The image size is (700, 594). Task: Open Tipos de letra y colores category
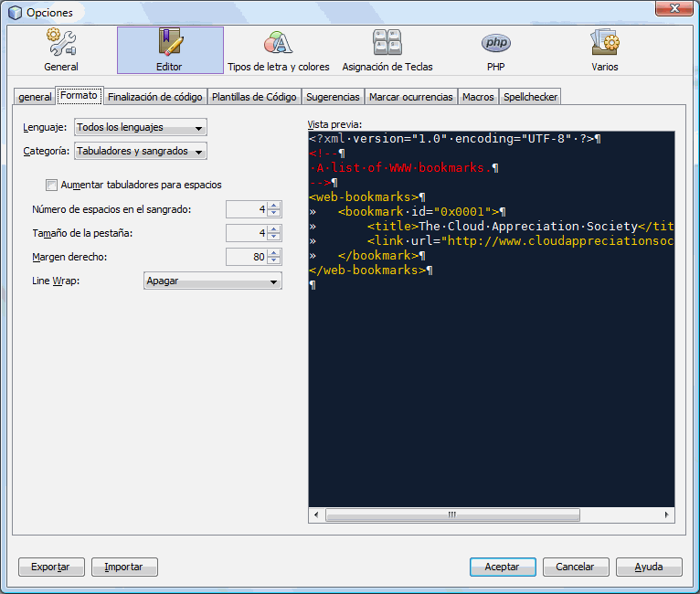[278, 50]
